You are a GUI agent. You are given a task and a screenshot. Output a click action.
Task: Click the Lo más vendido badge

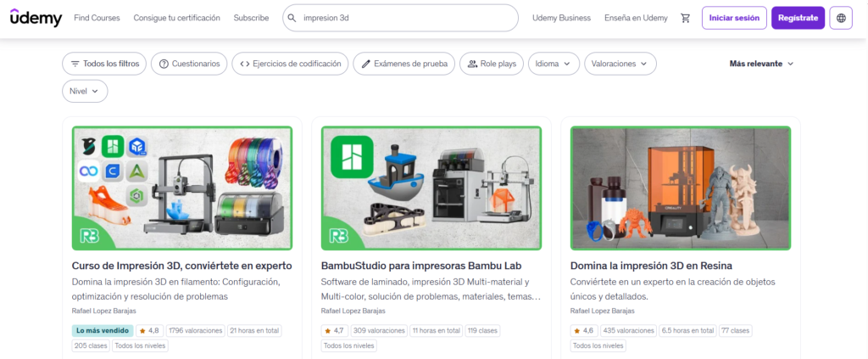(103, 331)
